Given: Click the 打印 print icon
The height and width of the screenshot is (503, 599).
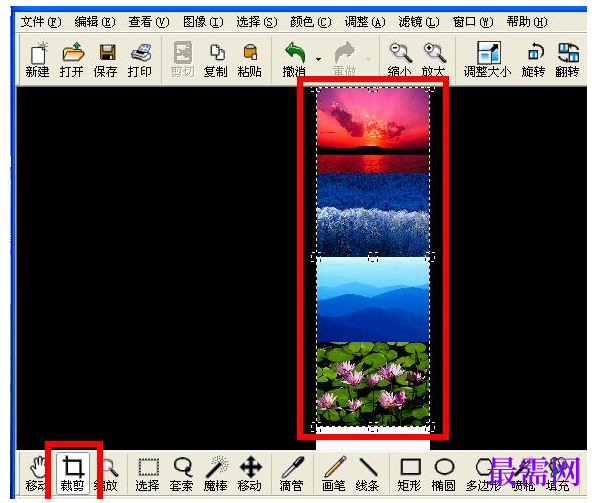Looking at the screenshot, I should tap(140, 59).
